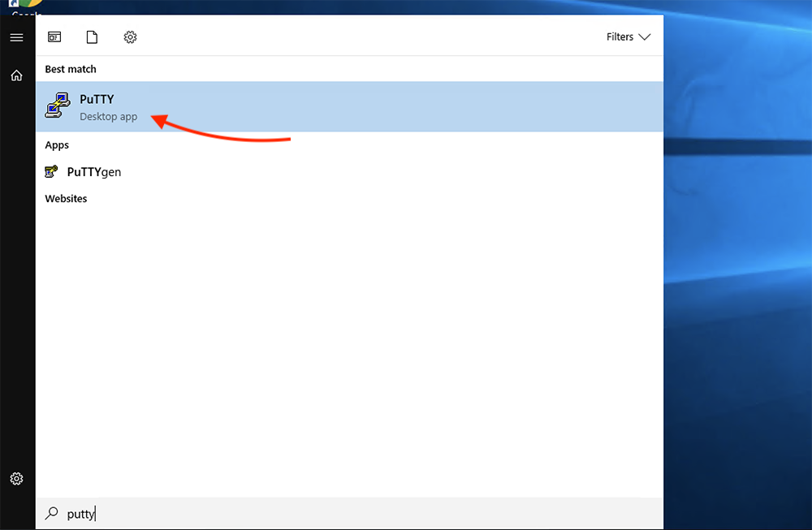
Task: Click the PuTTYgen key icon
Action: tap(51, 171)
